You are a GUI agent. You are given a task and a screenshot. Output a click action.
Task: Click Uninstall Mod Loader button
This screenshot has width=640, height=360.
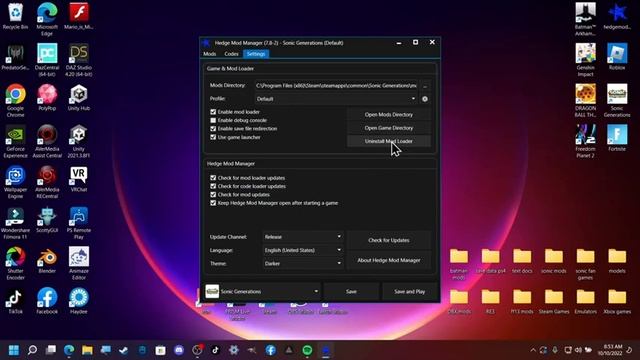point(389,141)
